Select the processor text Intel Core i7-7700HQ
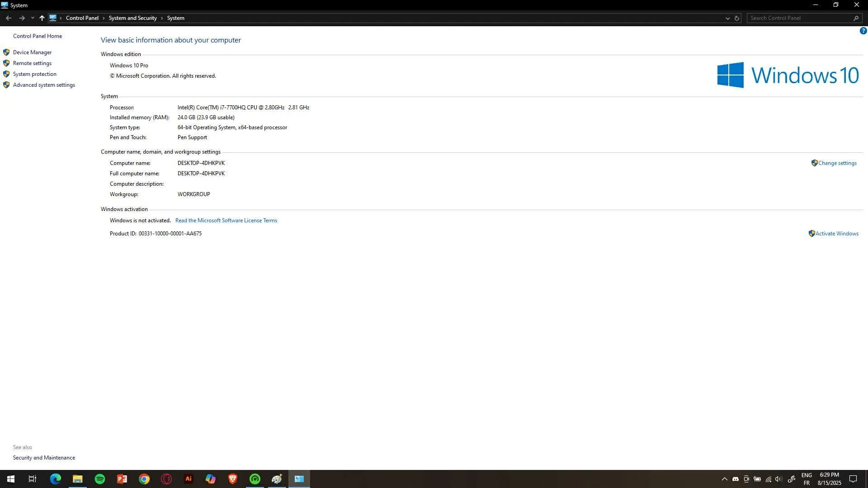 point(243,108)
